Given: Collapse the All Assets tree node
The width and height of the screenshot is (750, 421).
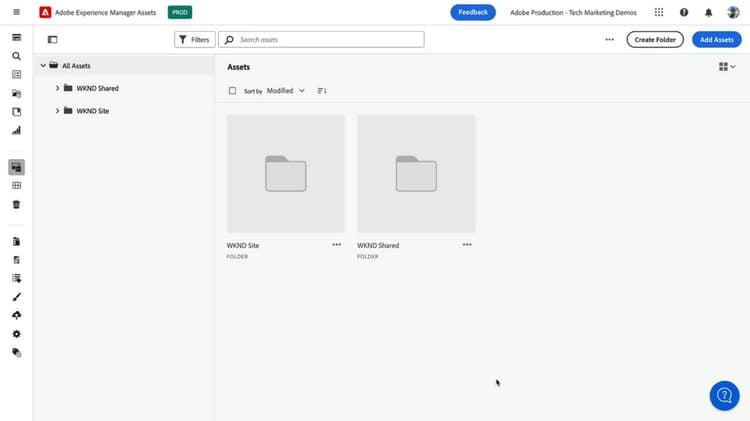Looking at the screenshot, I should click(43, 66).
